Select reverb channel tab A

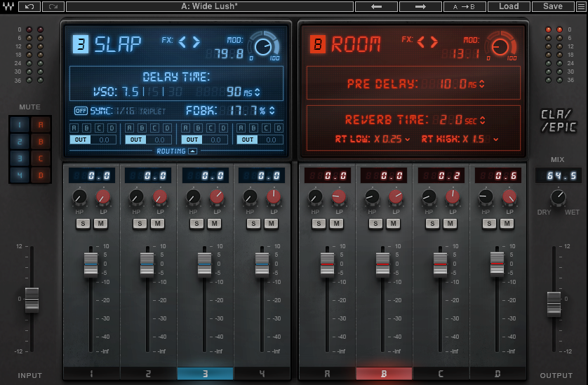tap(328, 373)
